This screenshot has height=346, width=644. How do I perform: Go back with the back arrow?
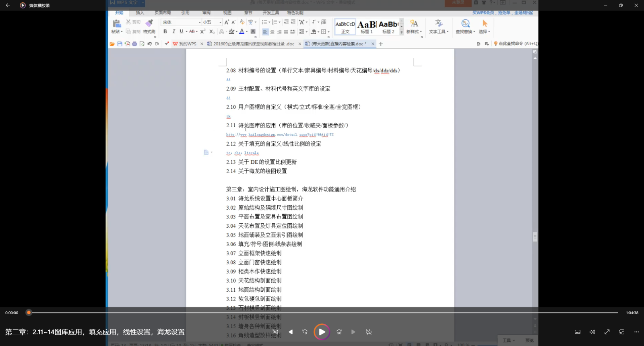click(8, 5)
